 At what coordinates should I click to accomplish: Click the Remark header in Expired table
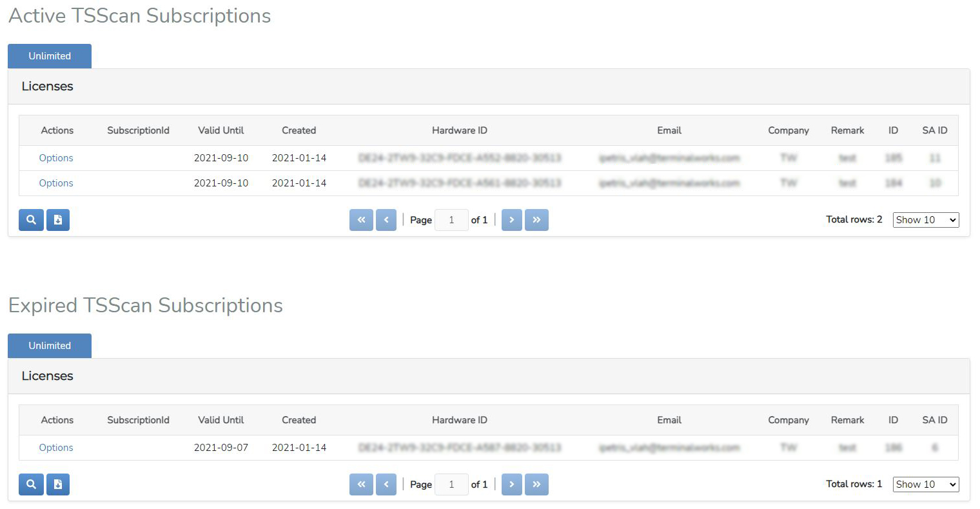click(847, 420)
